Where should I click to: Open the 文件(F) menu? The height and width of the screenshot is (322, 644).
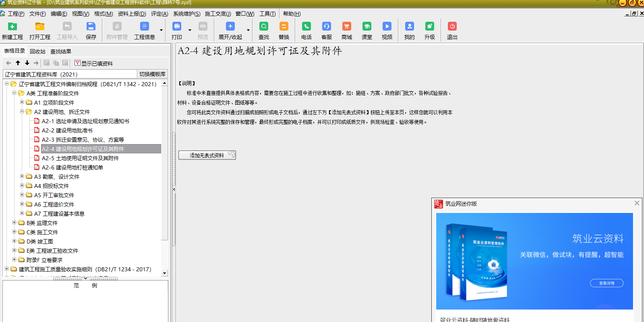click(x=37, y=14)
